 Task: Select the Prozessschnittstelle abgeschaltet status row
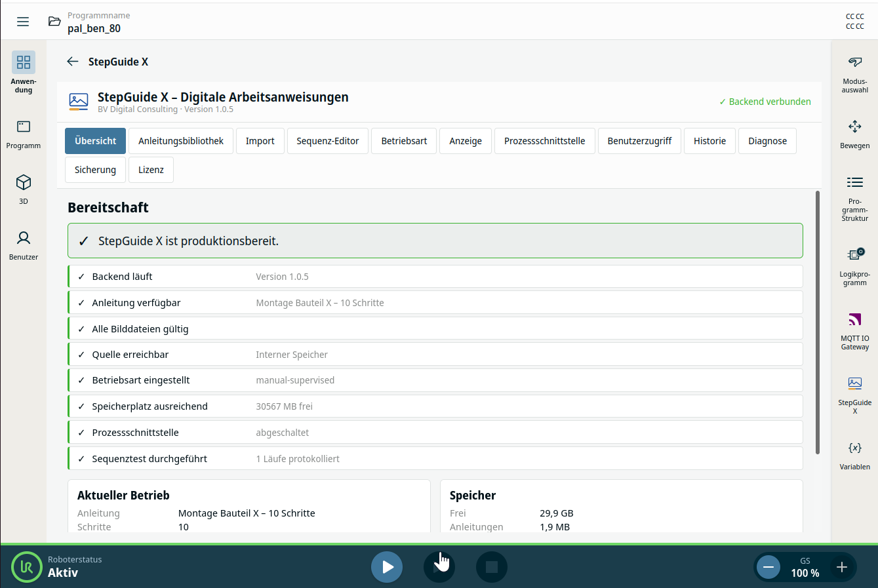435,433
